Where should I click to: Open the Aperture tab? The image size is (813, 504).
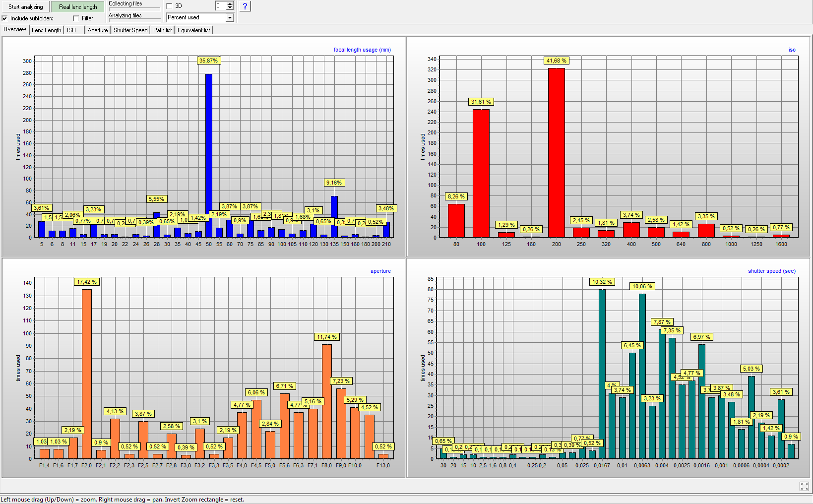tap(98, 30)
